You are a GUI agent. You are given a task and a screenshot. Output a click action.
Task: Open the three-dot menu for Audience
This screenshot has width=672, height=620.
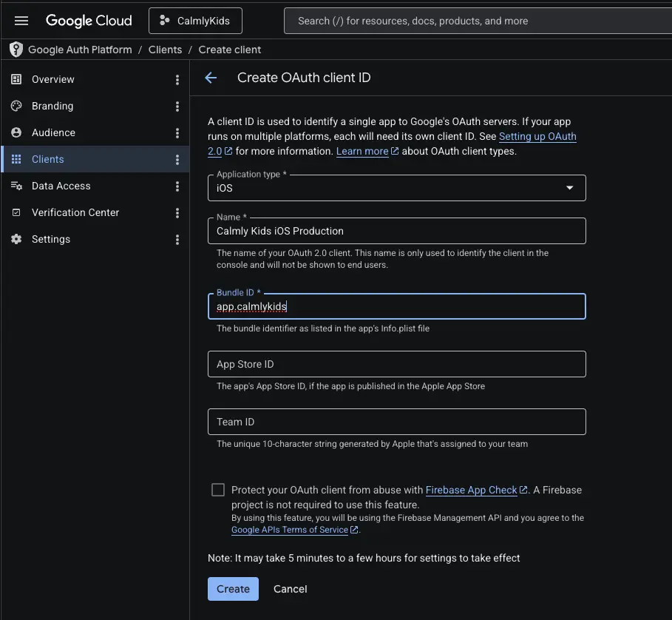click(x=177, y=133)
